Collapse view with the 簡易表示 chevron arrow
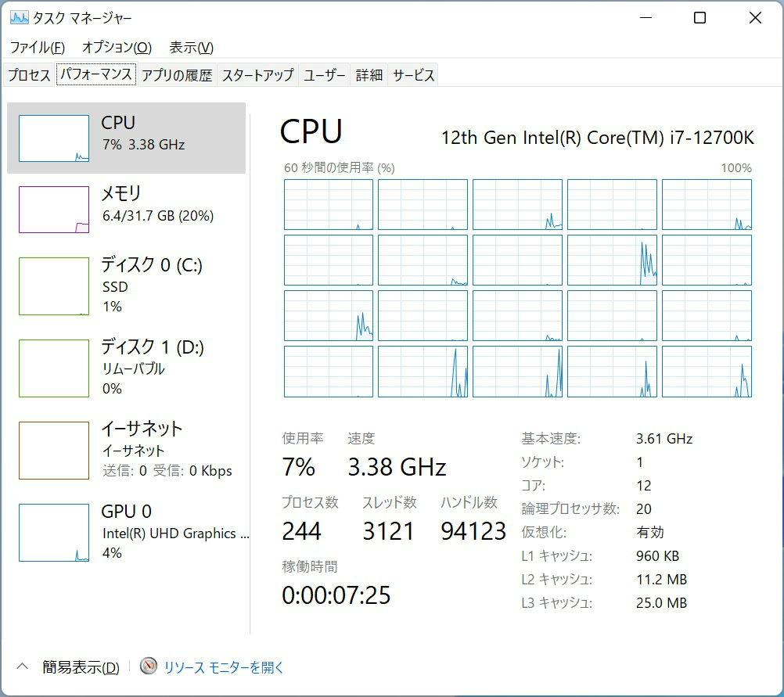The image size is (784, 697). 22,666
